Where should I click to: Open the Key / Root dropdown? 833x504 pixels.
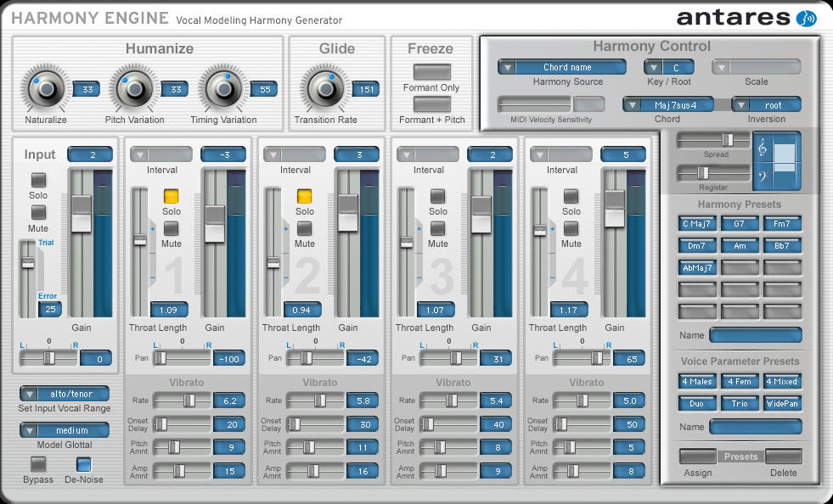(x=669, y=67)
